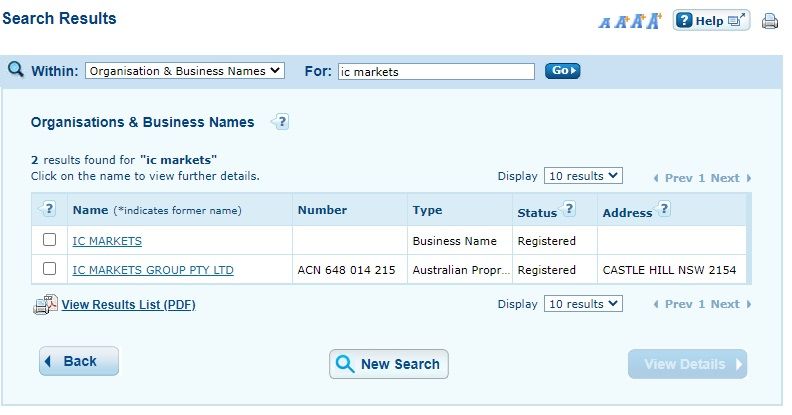Open the Within search scope dropdown
Viewport: 792px width, 415px height.
point(185,71)
